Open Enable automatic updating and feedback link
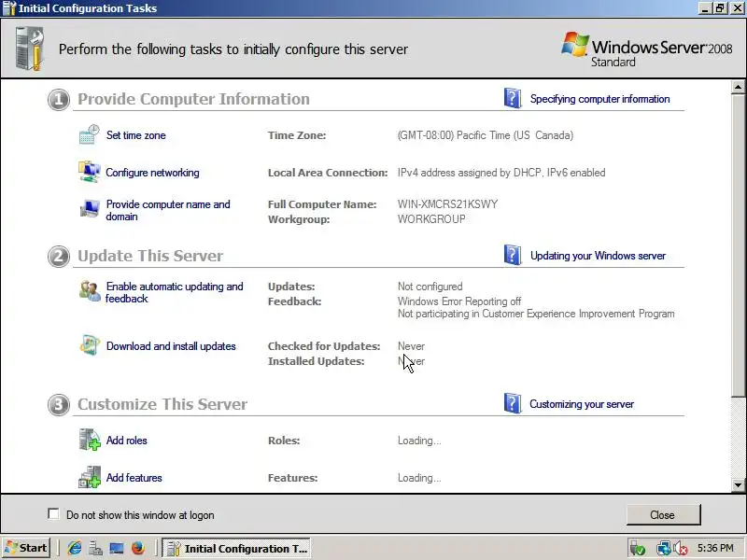 tap(175, 292)
